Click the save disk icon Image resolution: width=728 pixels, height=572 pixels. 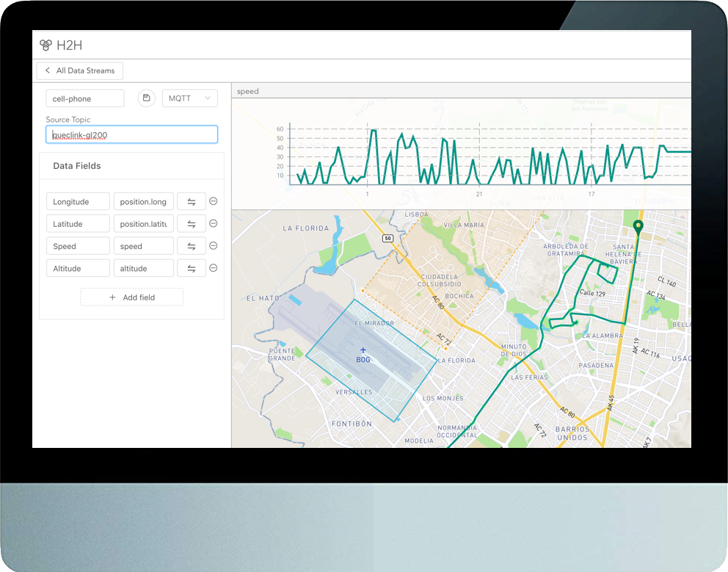click(x=146, y=98)
